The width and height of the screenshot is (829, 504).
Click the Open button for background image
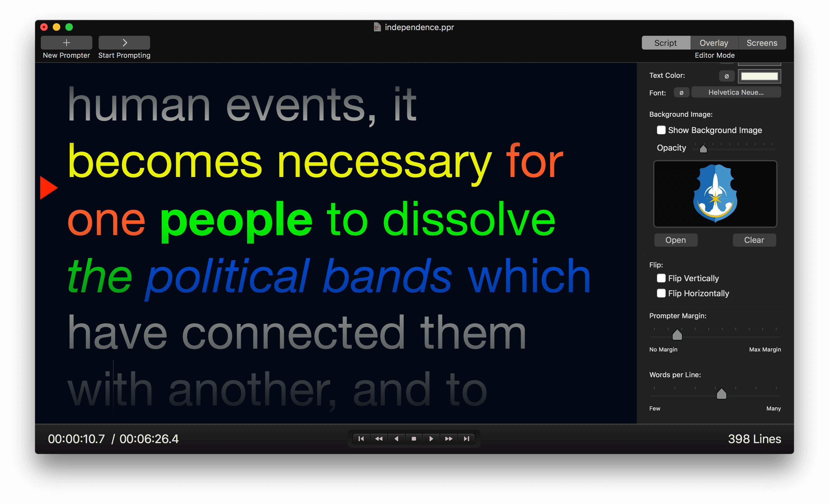[x=675, y=239]
